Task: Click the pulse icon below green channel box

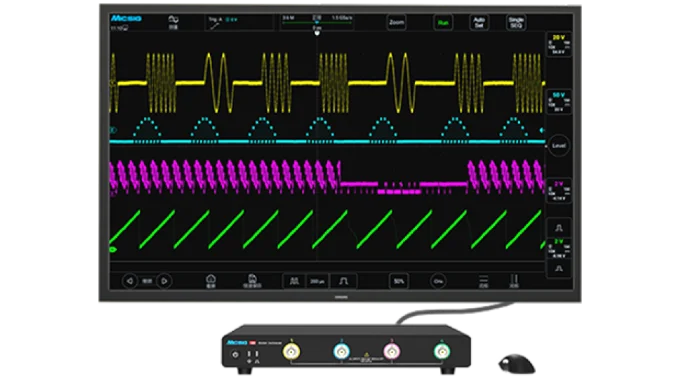Action: [559, 269]
